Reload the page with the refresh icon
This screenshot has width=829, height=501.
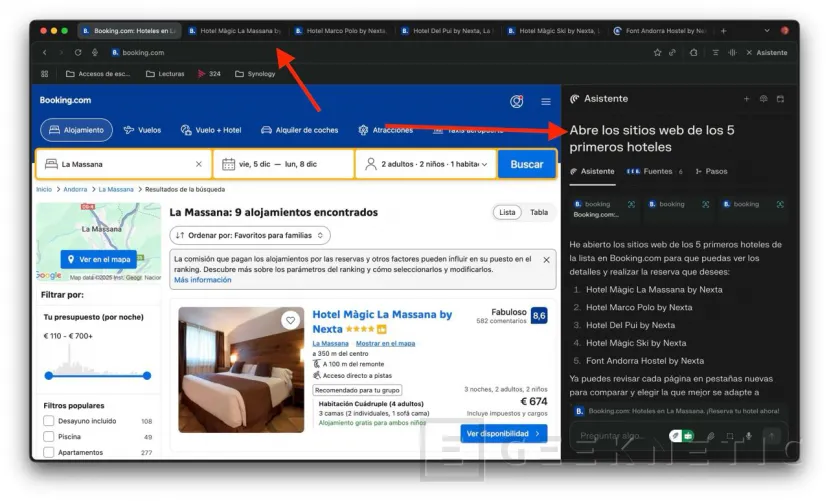tap(78, 52)
